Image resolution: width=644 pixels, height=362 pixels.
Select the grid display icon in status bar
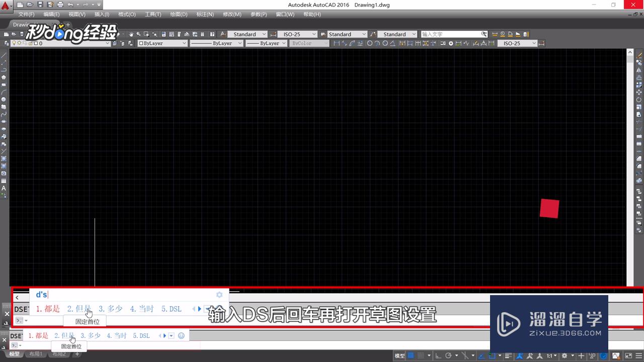coord(411,354)
